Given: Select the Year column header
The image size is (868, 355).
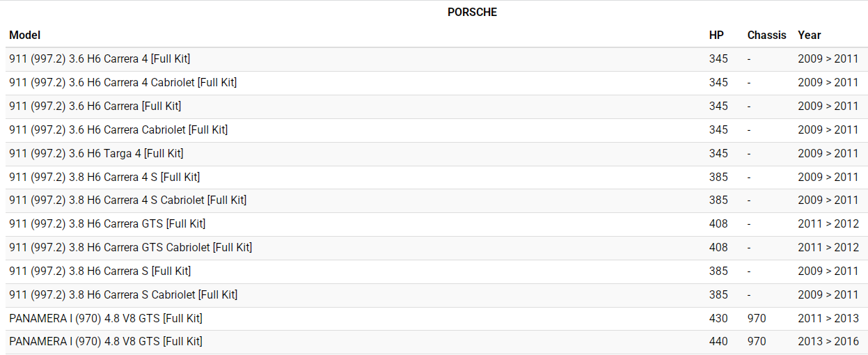Looking at the screenshot, I should [810, 35].
